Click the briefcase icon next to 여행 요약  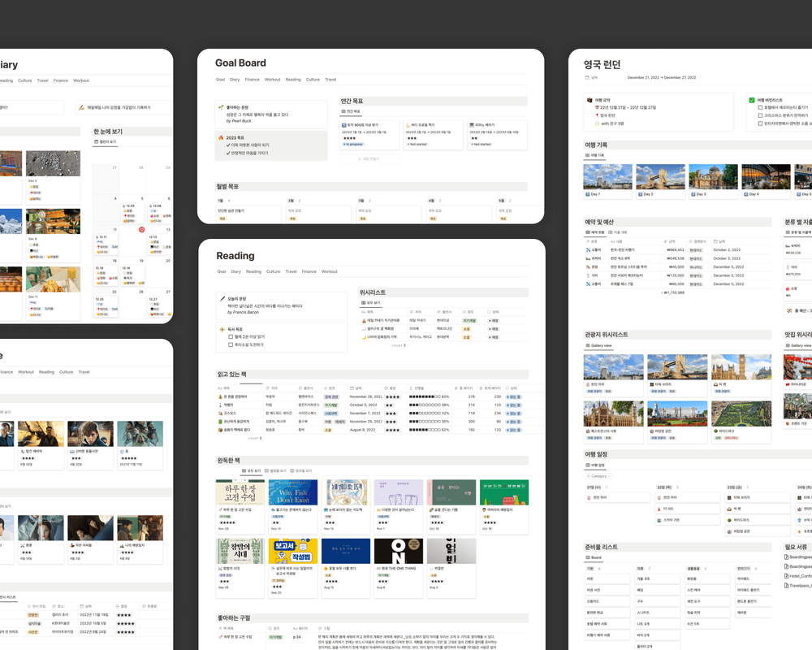click(589, 100)
